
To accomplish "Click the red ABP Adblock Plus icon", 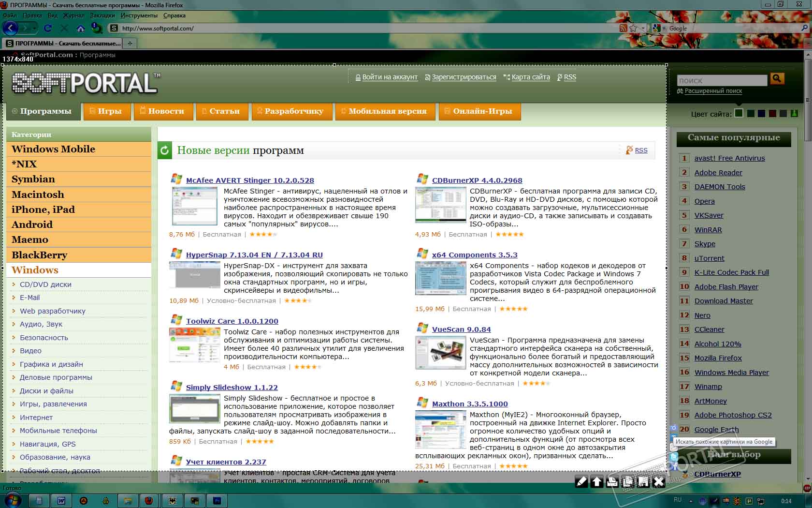I will click(x=807, y=488).
